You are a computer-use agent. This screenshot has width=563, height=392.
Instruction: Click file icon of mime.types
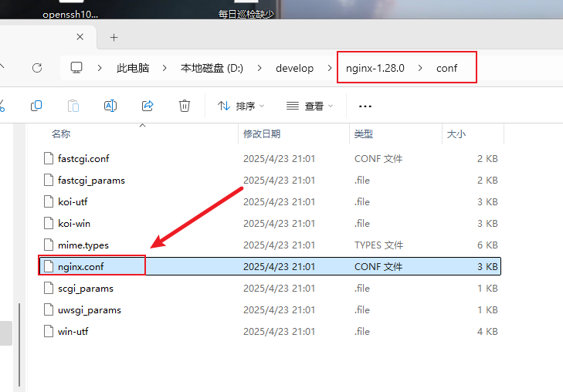(x=49, y=245)
